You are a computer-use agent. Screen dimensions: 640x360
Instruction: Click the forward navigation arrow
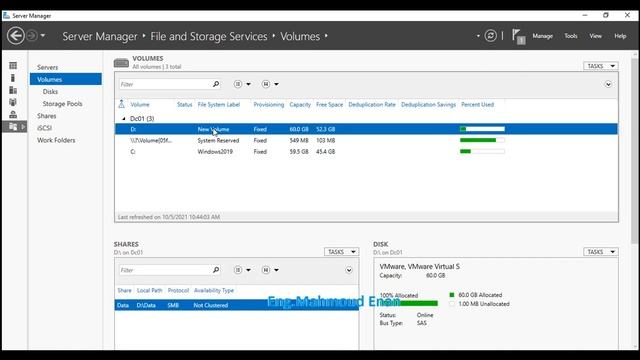click(x=31, y=36)
